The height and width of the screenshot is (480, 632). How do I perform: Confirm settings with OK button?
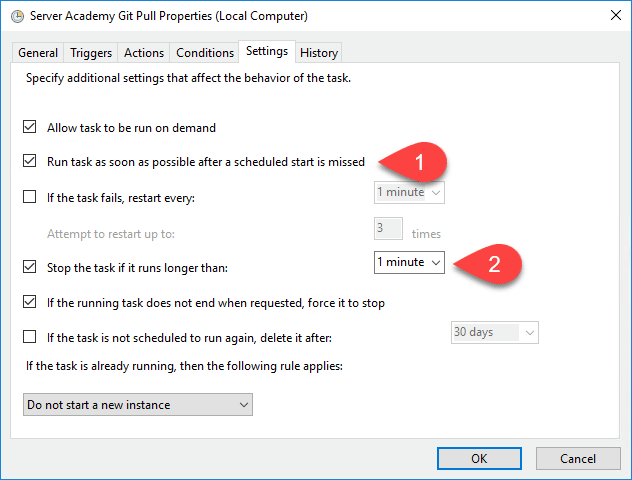[x=479, y=459]
